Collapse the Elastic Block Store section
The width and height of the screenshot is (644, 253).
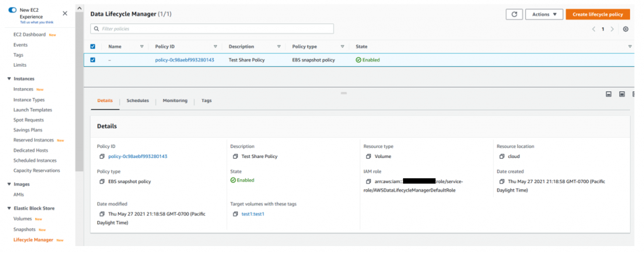coord(9,209)
